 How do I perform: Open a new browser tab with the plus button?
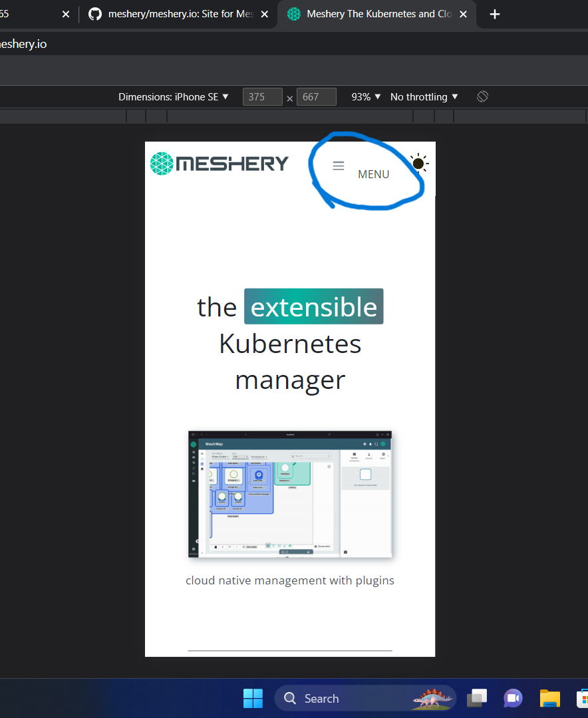(494, 13)
